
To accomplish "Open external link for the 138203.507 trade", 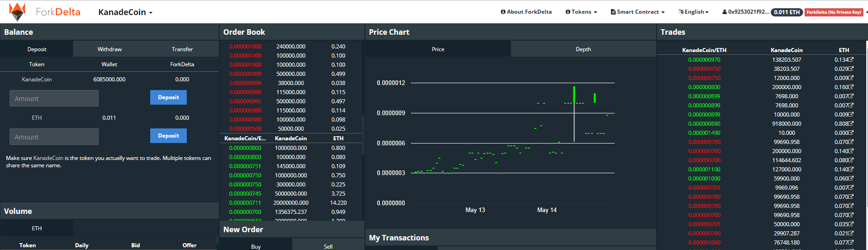I will pos(851,59).
